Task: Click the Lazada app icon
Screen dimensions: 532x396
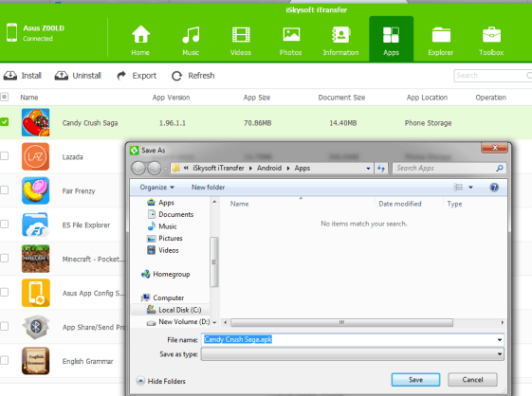Action: [x=36, y=156]
